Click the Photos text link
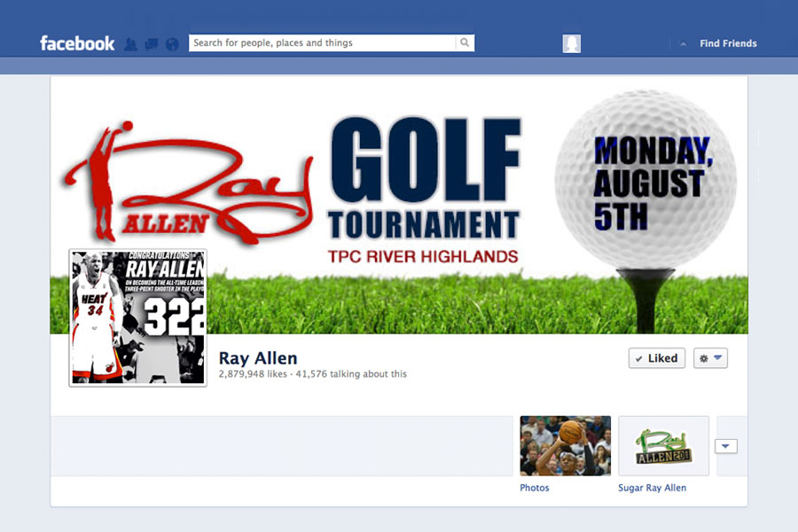The height and width of the screenshot is (532, 798). tap(535, 488)
